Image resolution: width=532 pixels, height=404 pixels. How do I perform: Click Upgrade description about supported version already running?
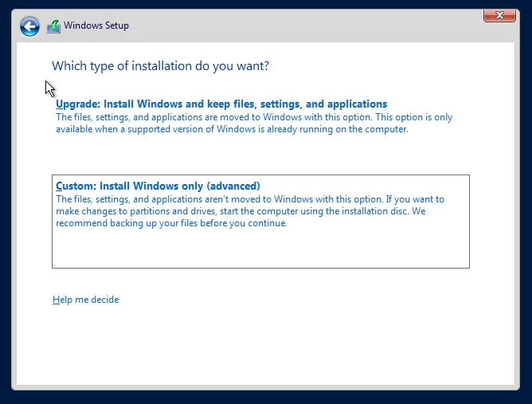(254, 123)
